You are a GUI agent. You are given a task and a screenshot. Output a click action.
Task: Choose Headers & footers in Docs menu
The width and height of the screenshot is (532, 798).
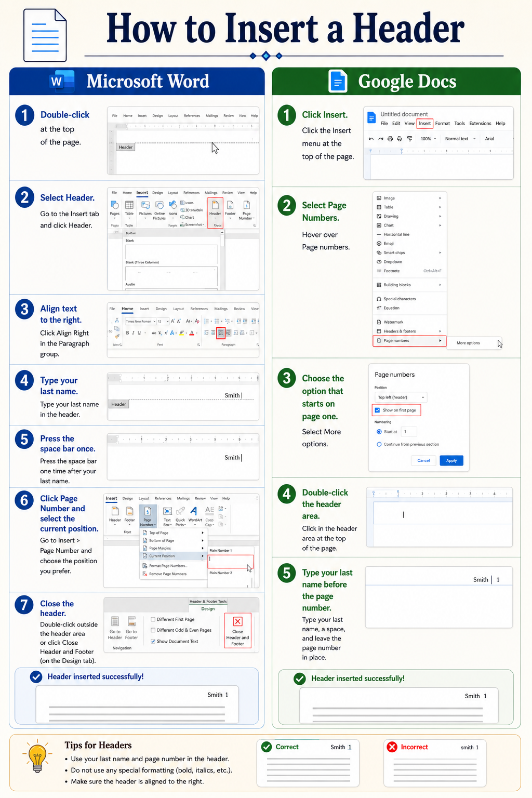coord(409,331)
